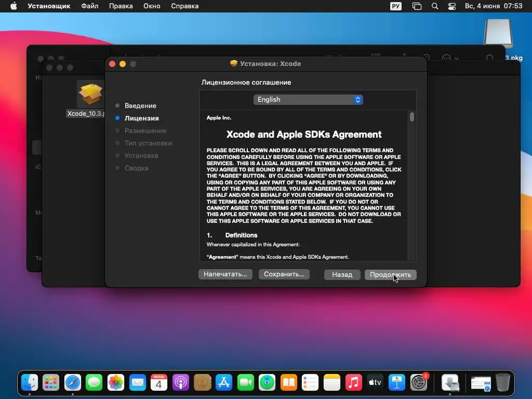This screenshot has width=532, height=399.
Task: Go back with the Назад button
Action: pyautogui.click(x=342, y=274)
